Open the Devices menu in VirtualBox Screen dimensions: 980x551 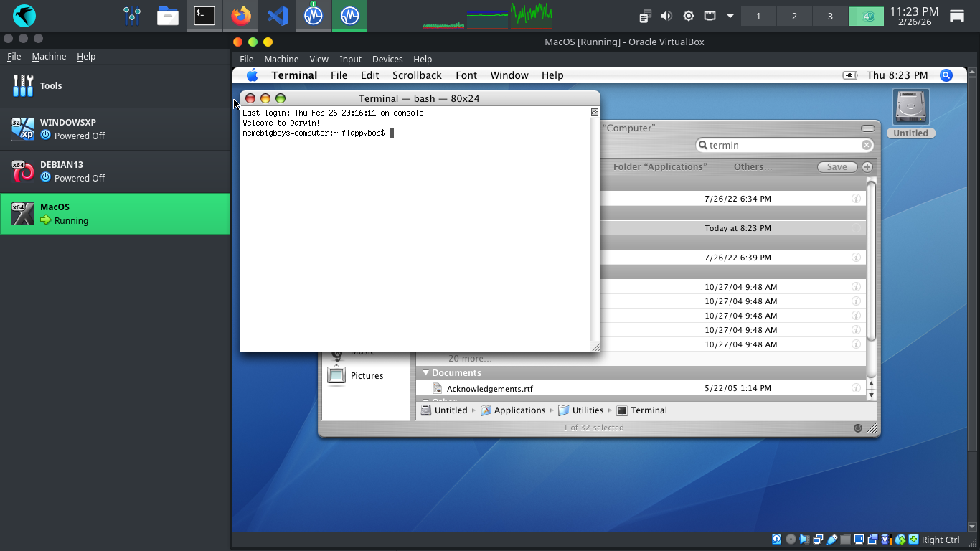coord(387,59)
